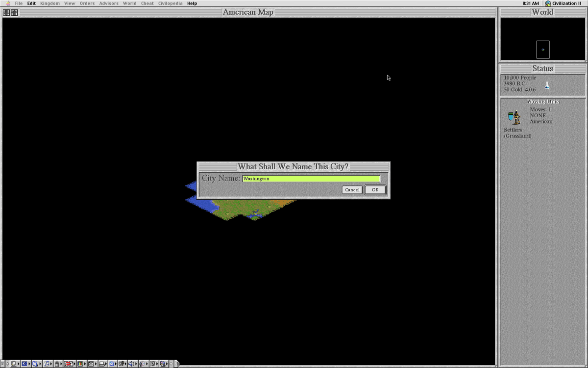Viewport: 588px width, 368px height.
Task: Click the science flask research indicator
Action: click(x=547, y=85)
